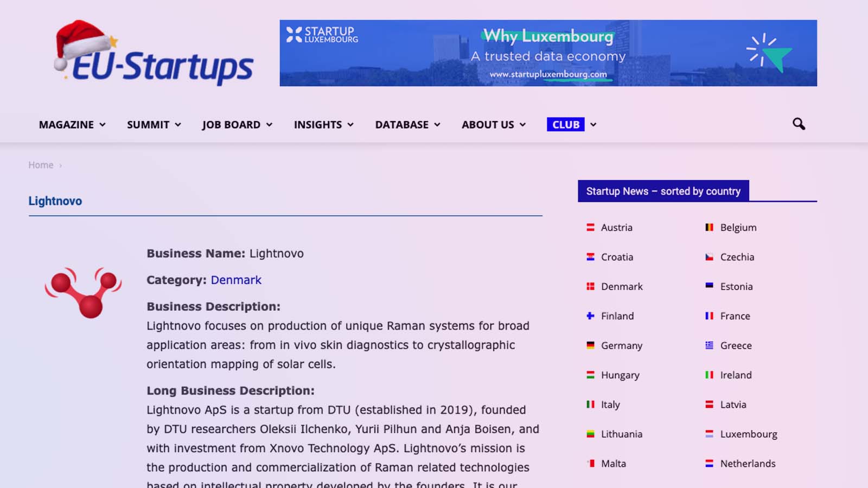Screen dimensions: 868x488
Task: Click the Denmark flag icon
Action: (x=590, y=286)
